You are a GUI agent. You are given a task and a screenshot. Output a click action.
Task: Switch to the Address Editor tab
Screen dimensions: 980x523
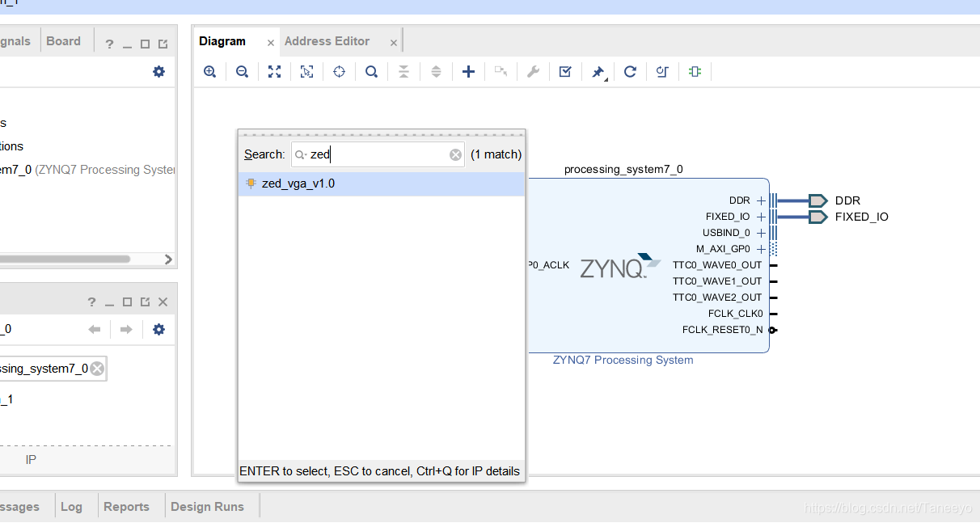pos(327,41)
